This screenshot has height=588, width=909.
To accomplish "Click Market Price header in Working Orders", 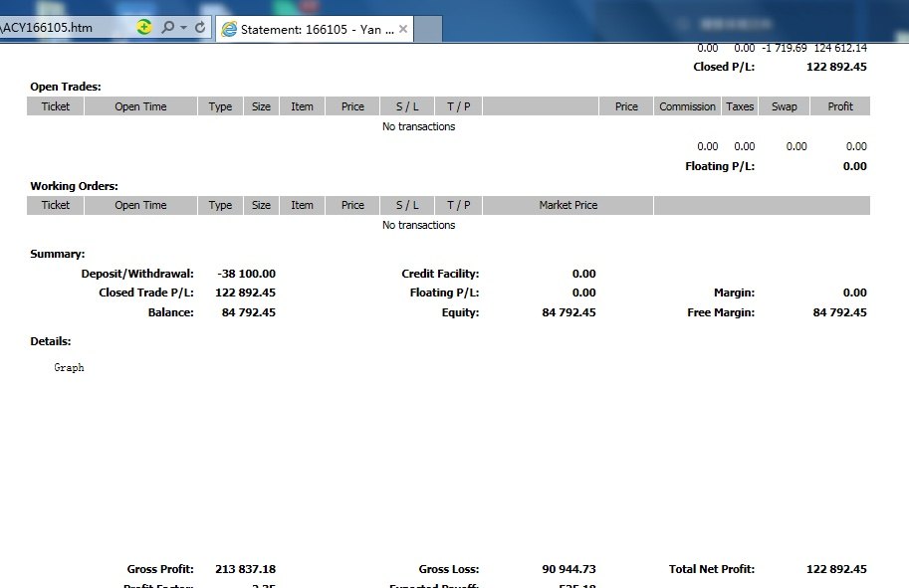I will (x=568, y=205).
